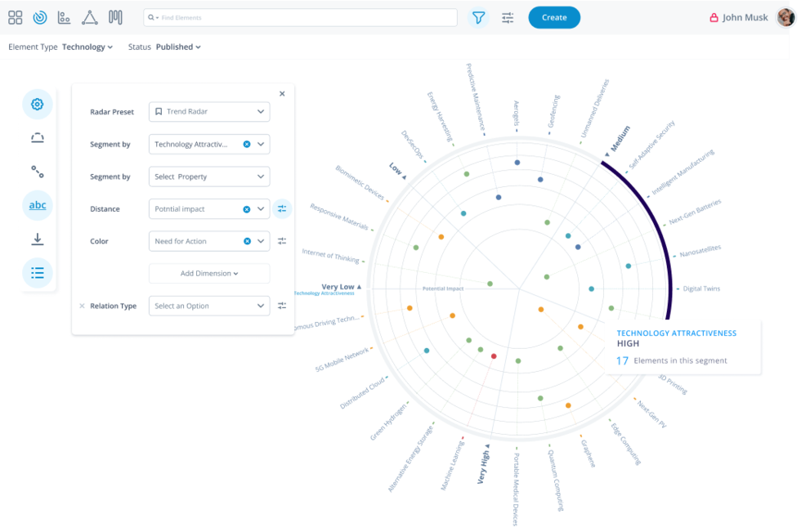Toggle the abc labels sidebar button
This screenshot has width=801, height=532.
point(38,205)
